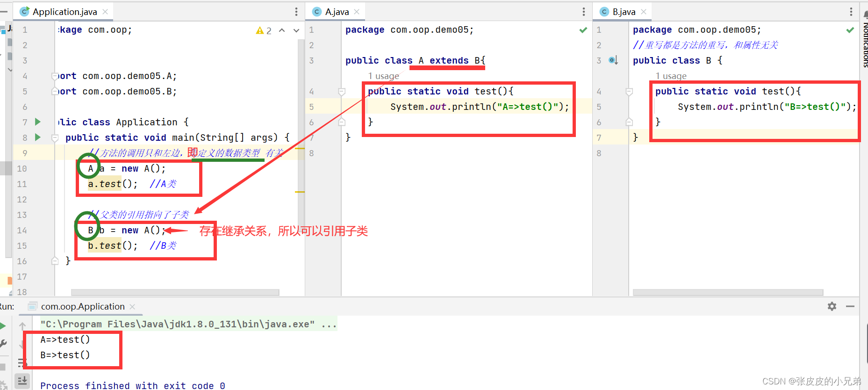Click 'Process finished with exit code 0' text

tap(133, 385)
